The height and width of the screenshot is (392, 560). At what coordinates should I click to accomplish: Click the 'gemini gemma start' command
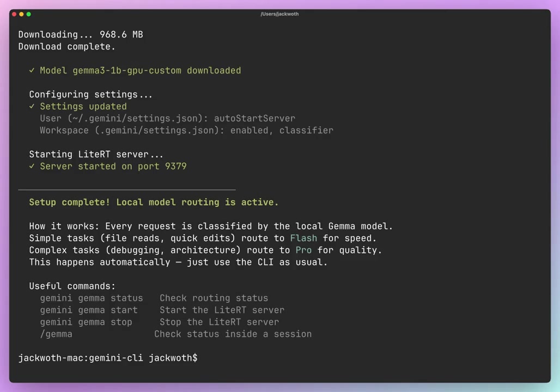click(89, 310)
